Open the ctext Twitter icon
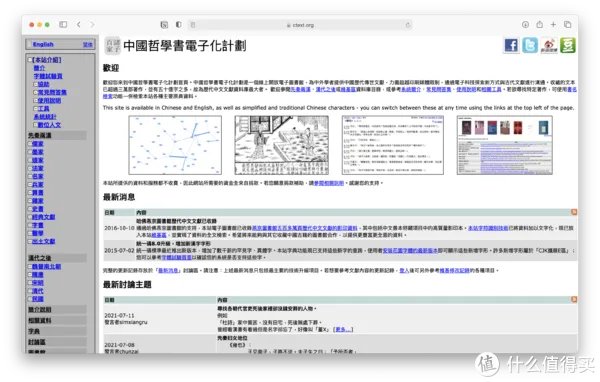 tap(530, 45)
